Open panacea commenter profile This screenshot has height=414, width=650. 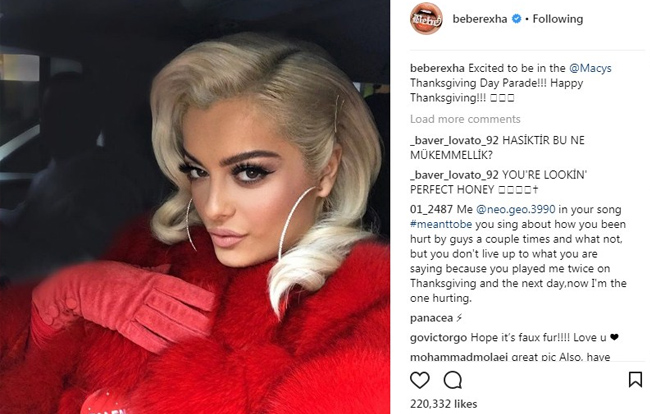[431, 318]
